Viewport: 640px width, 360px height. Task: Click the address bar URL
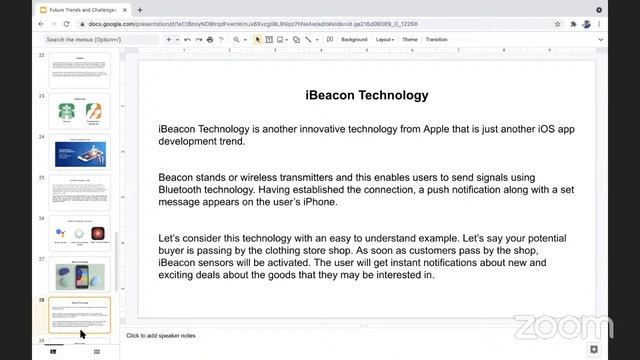(x=253, y=24)
